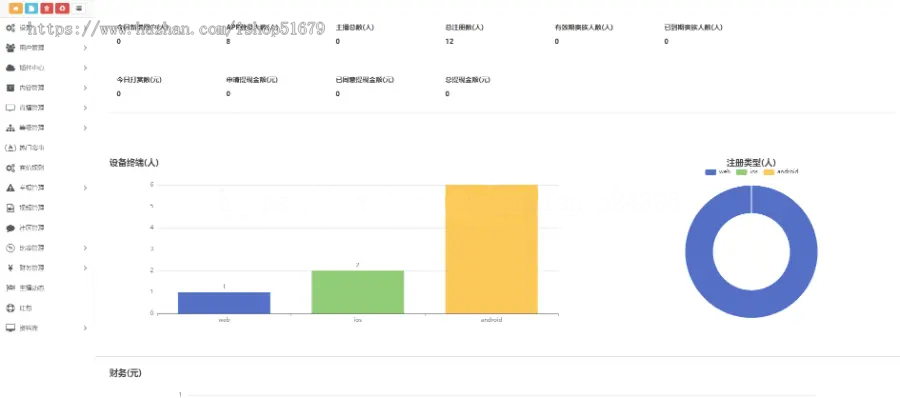
Task: Click the 主播总数(人) statistic label
Action: coord(355,27)
